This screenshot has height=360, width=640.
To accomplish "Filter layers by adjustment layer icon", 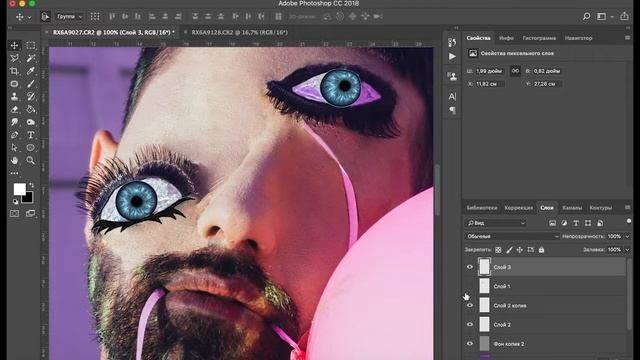I will coord(564,223).
